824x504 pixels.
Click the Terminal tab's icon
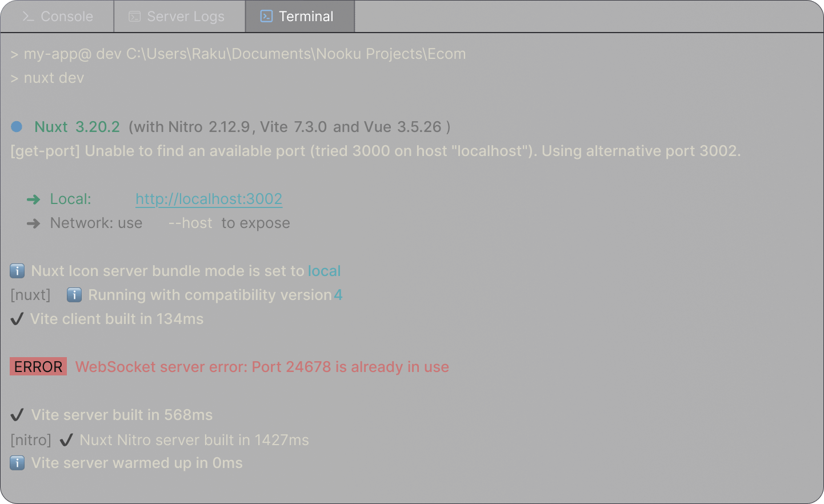[266, 17]
